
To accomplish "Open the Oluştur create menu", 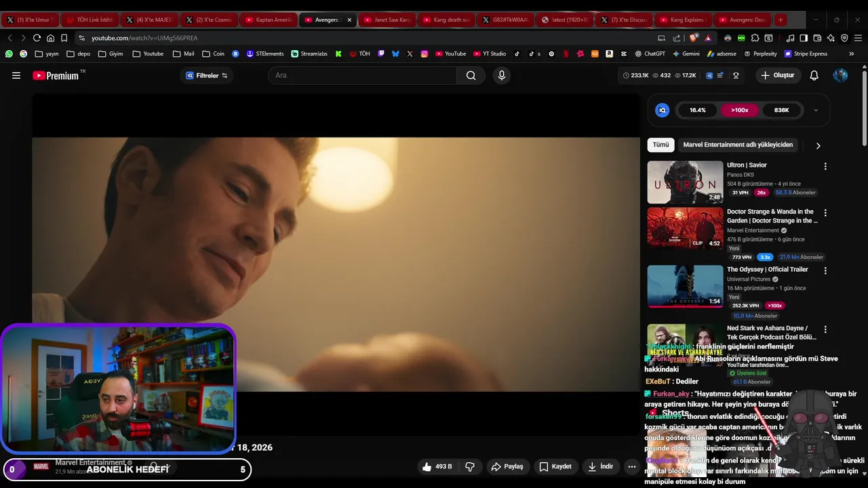I will tap(777, 75).
